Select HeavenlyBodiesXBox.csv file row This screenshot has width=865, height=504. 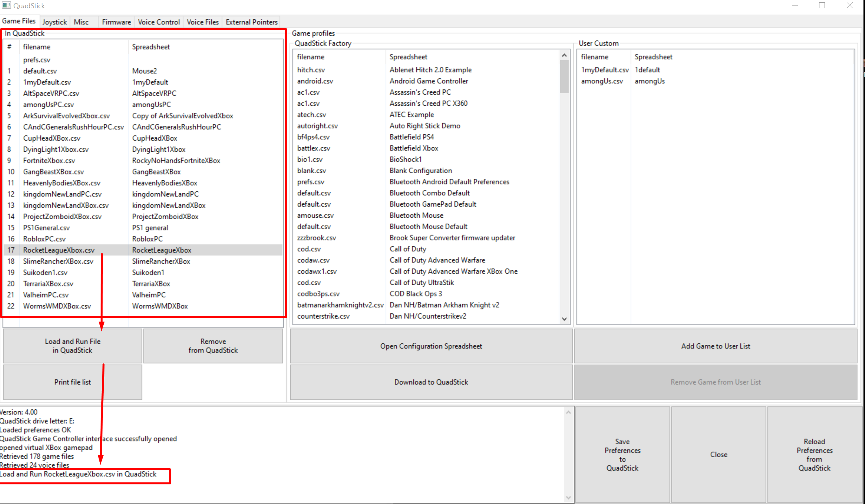click(143, 183)
